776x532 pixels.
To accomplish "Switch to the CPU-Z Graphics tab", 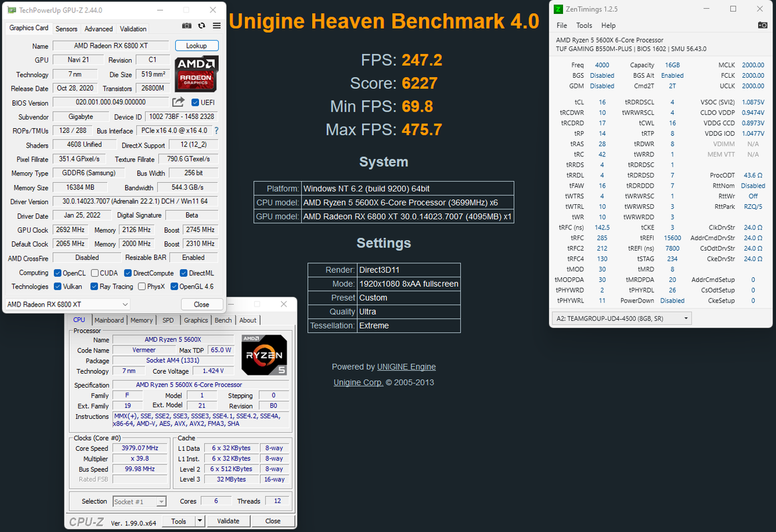I will pos(196,320).
